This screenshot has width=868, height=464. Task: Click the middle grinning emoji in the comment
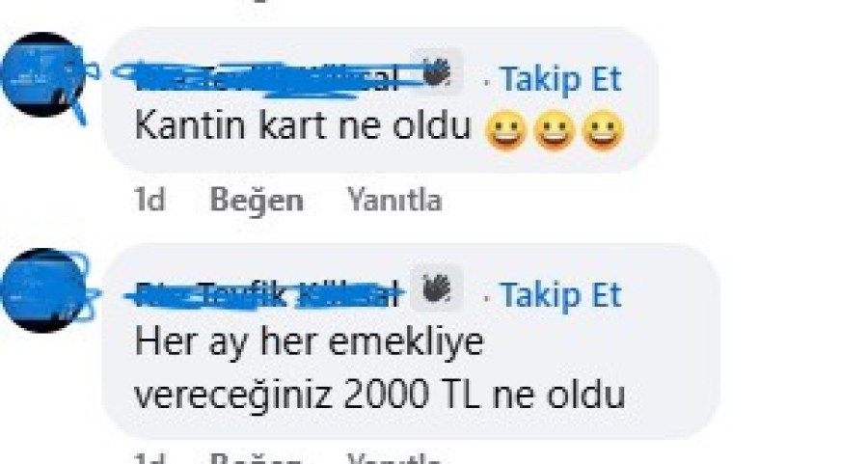(555, 130)
